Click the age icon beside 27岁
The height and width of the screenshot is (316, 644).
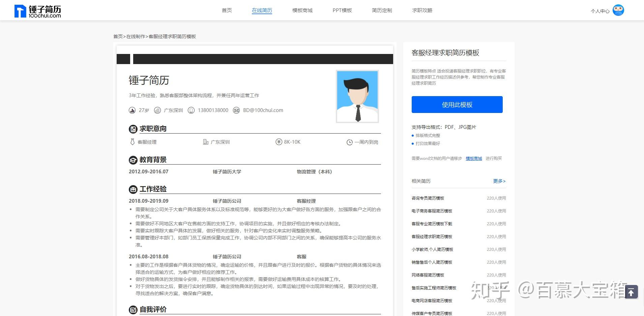132,110
